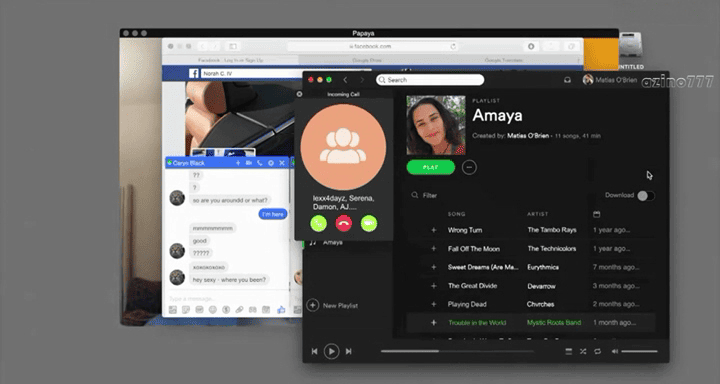720x384 pixels.
Task: Add Wrong Turn song with plus icon
Action: (x=433, y=230)
